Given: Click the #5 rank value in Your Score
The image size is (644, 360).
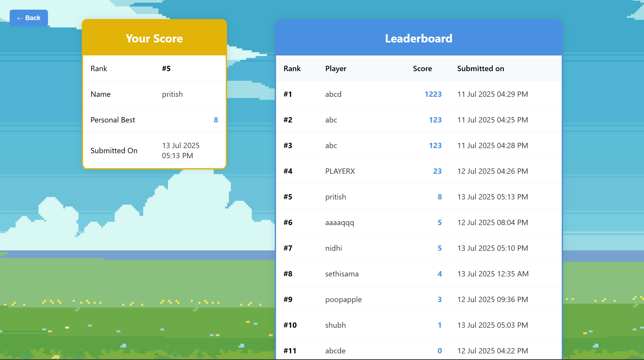Looking at the screenshot, I should click(x=166, y=69).
